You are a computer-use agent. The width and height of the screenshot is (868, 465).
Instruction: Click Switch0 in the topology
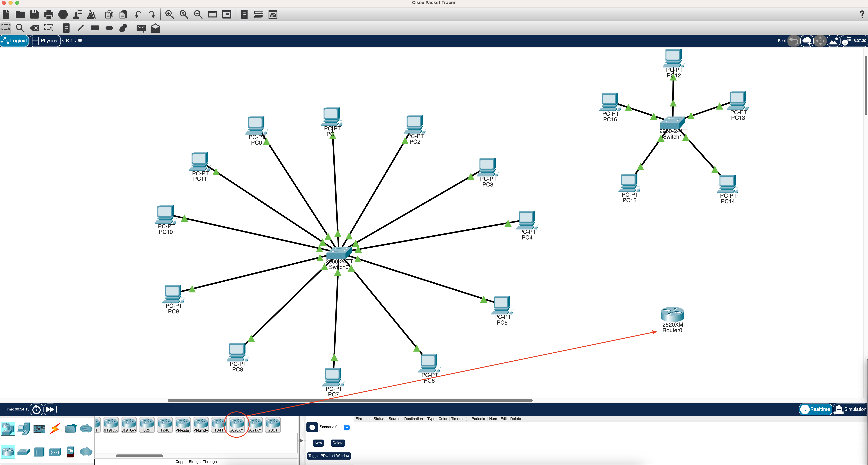point(339,253)
